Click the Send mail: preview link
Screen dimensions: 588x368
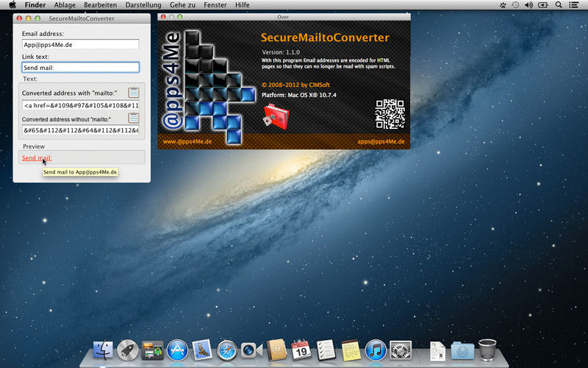pyautogui.click(x=37, y=158)
